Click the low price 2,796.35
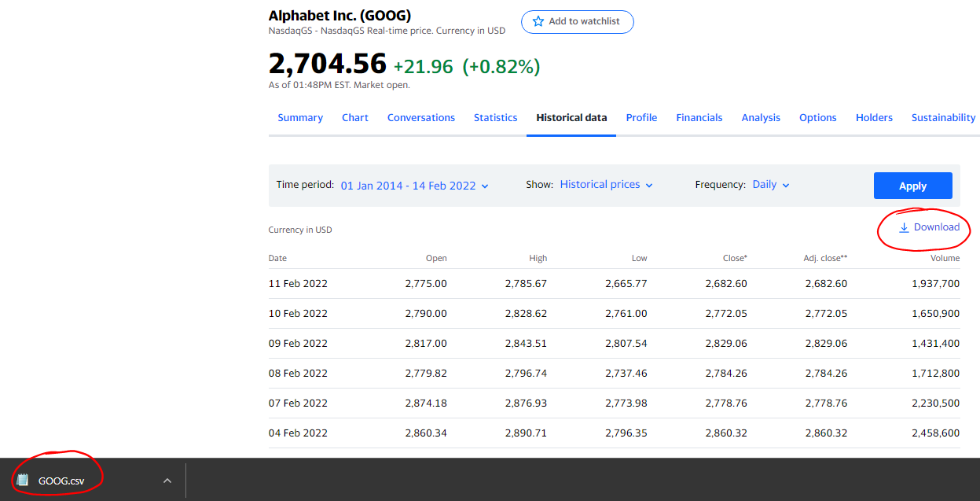 pos(626,433)
